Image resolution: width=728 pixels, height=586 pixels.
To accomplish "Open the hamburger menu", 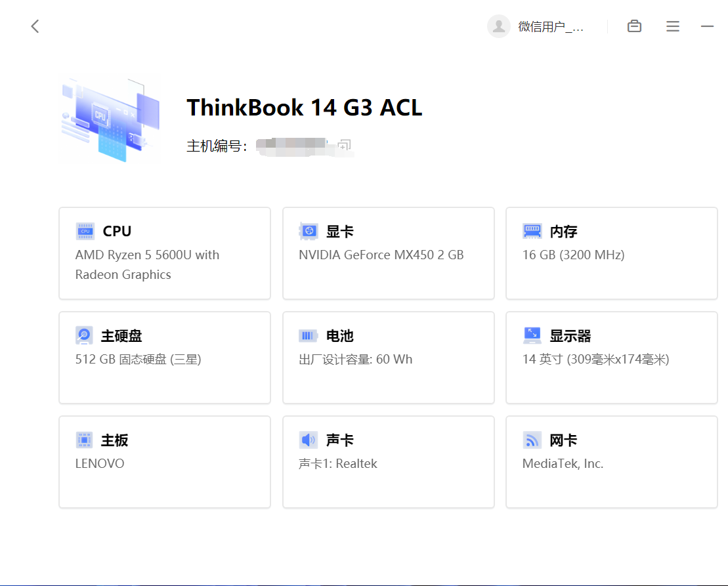I will coord(673,26).
